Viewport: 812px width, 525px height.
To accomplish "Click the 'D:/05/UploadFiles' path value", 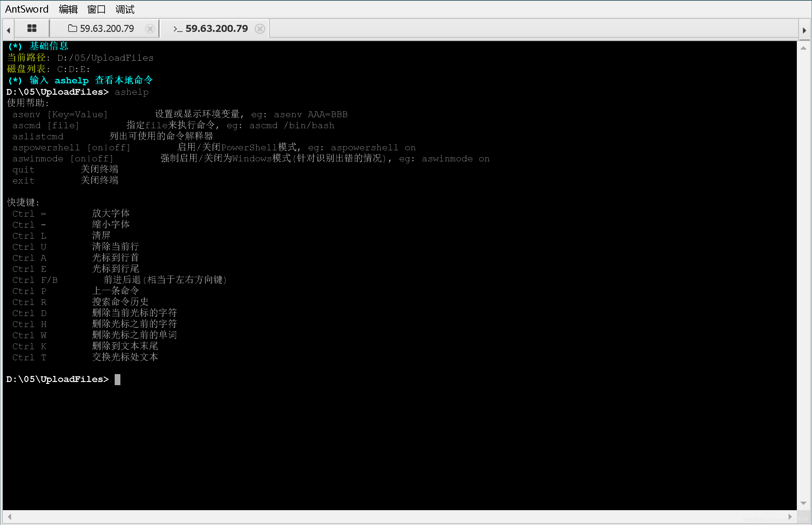I will click(106, 58).
